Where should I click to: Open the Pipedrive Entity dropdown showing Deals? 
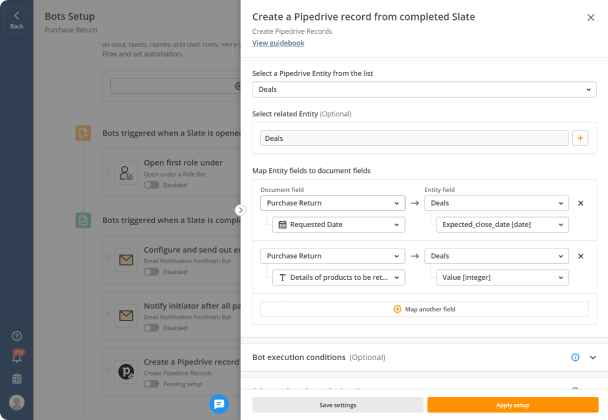pyautogui.click(x=424, y=90)
